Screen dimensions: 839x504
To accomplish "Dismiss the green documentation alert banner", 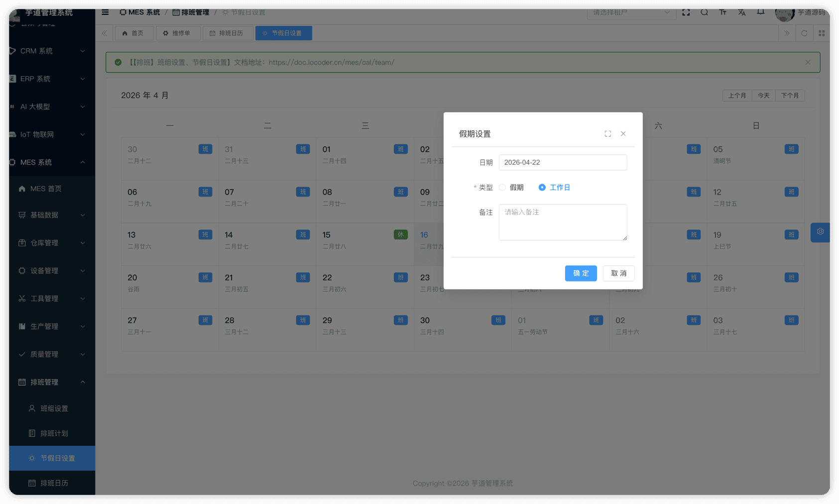I will pyautogui.click(x=808, y=62).
